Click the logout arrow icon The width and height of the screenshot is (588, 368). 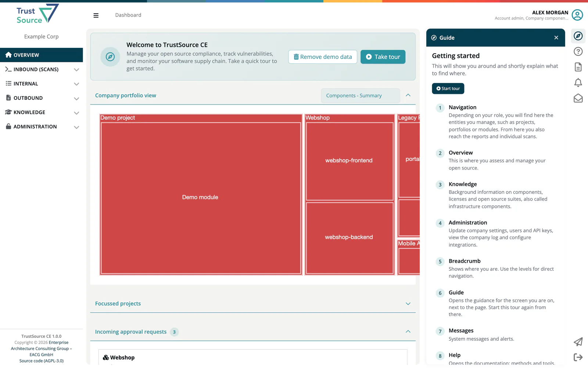pos(578,357)
